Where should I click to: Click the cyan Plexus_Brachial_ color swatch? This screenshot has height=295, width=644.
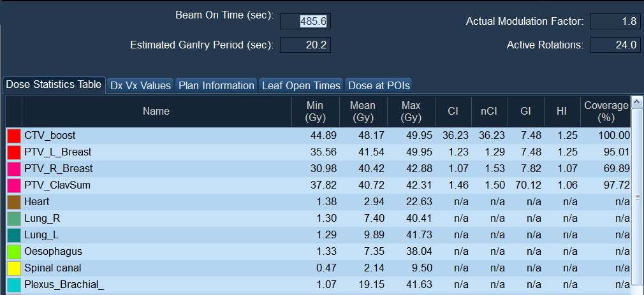13,285
